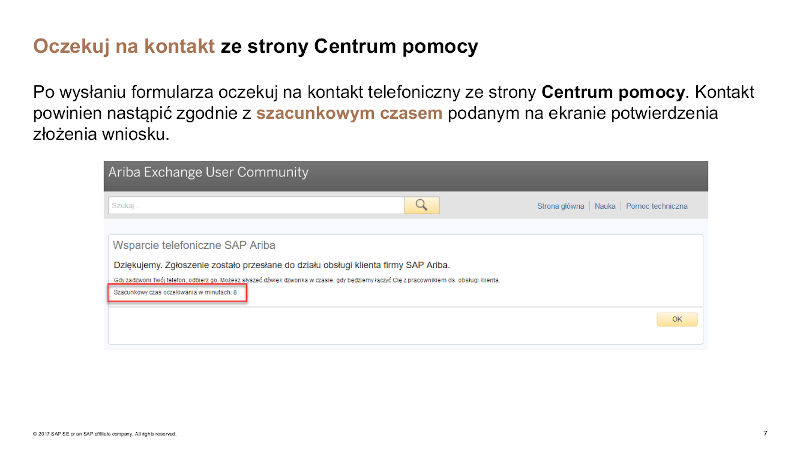The image size is (800, 450).
Task: Go to the Nauka link
Action: (x=605, y=206)
